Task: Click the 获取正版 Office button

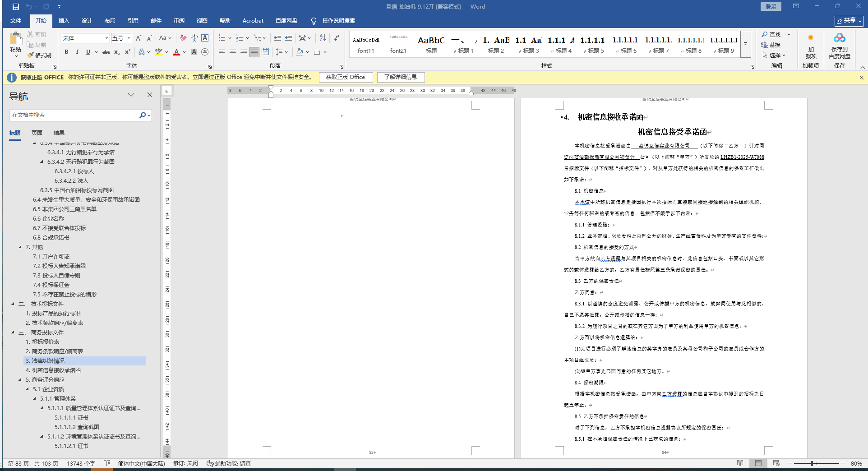Action: click(x=346, y=77)
